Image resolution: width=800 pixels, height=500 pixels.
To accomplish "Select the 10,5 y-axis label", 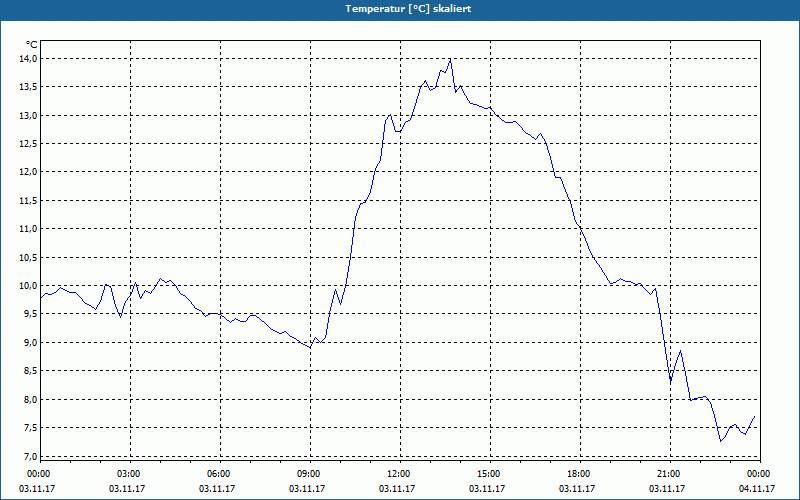I will 29,257.
